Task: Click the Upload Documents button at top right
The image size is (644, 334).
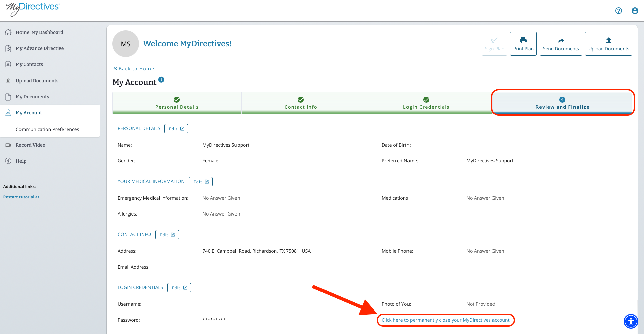Action: tap(608, 44)
